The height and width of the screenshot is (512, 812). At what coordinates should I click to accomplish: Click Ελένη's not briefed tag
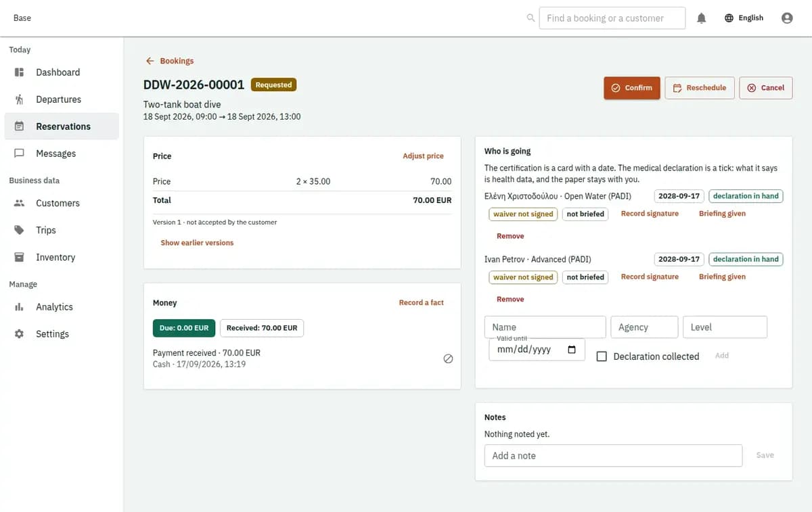click(x=585, y=214)
